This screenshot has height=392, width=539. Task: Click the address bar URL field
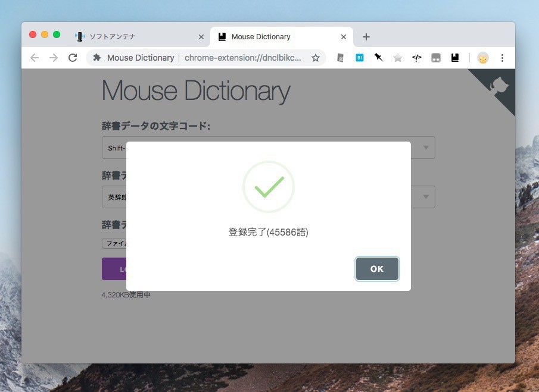coord(242,58)
